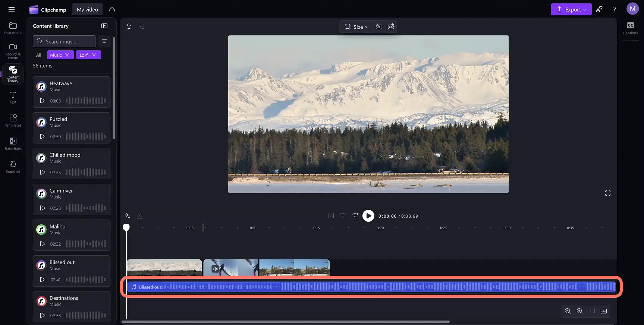The height and width of the screenshot is (325, 644).
Task: Open the M account avatar
Action: click(632, 9)
